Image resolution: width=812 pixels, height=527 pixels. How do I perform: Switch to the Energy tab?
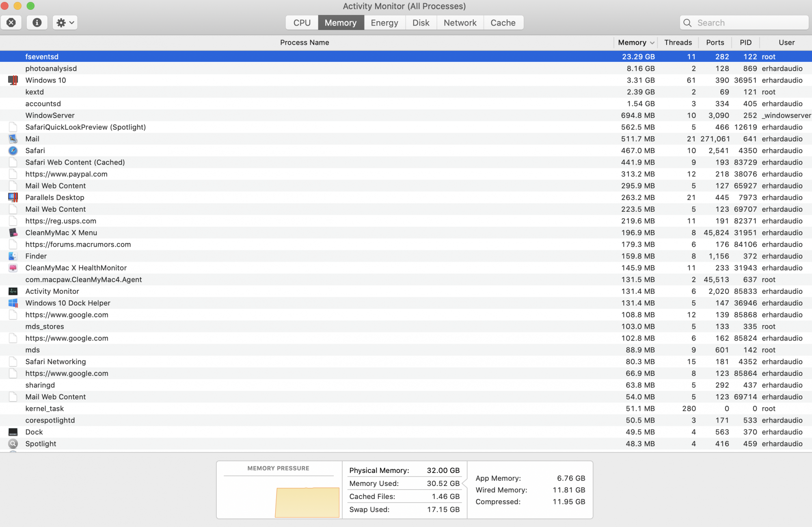[384, 23]
